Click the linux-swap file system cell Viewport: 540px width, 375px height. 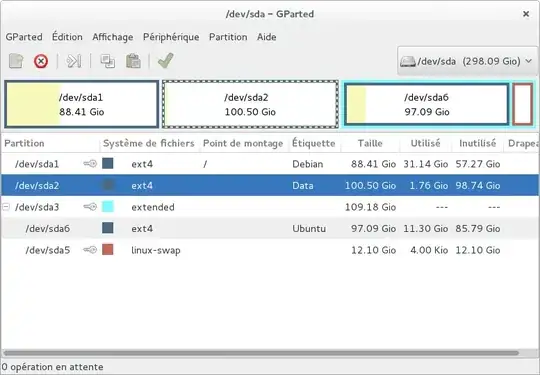click(156, 250)
